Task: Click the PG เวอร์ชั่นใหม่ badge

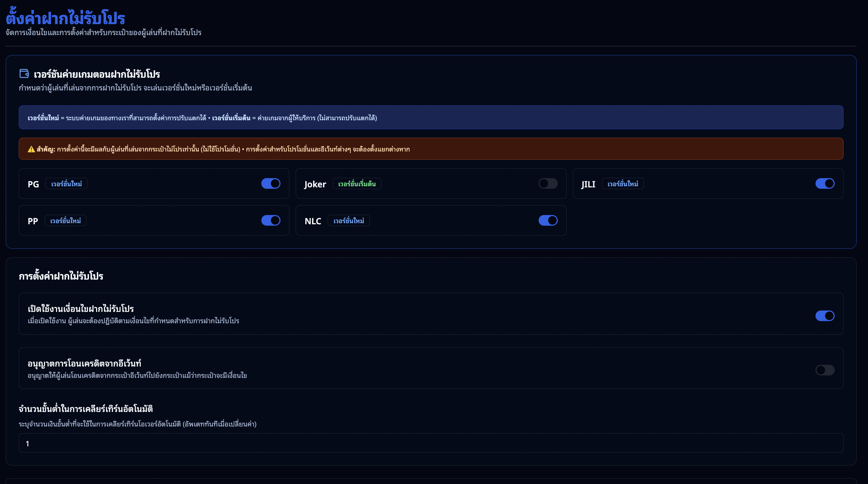Action: point(66,184)
